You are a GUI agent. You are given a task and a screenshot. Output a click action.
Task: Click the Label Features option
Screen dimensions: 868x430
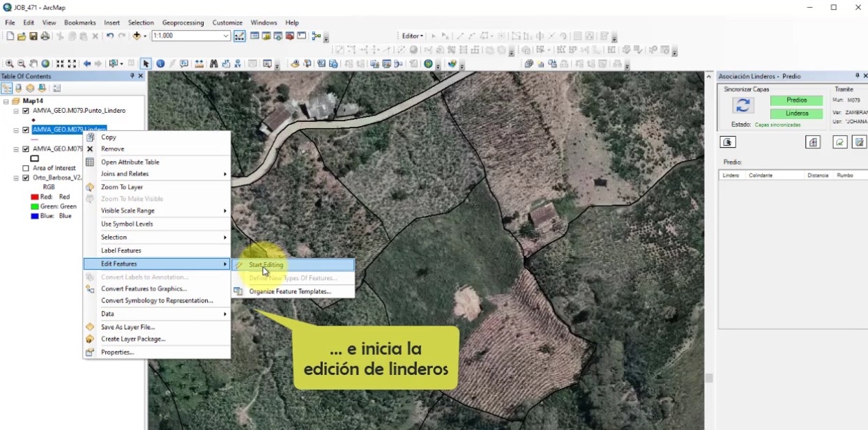point(157,250)
